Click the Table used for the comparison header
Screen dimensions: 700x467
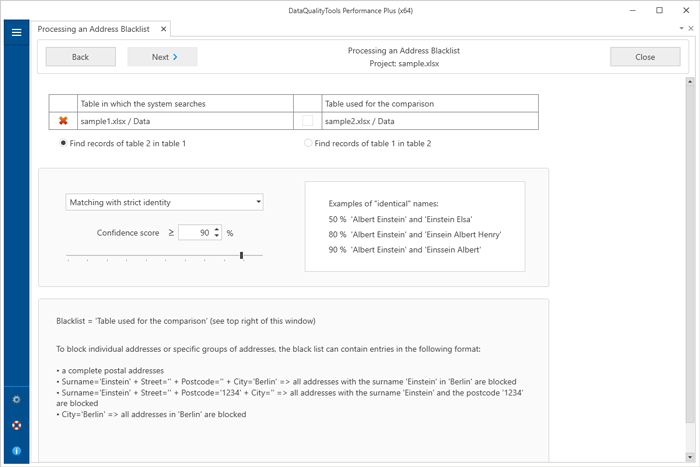point(430,104)
